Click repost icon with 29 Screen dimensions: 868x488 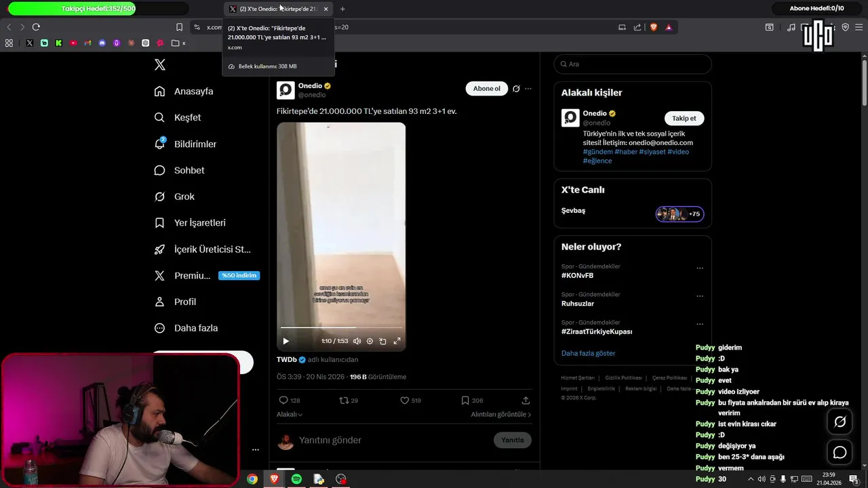click(x=349, y=401)
